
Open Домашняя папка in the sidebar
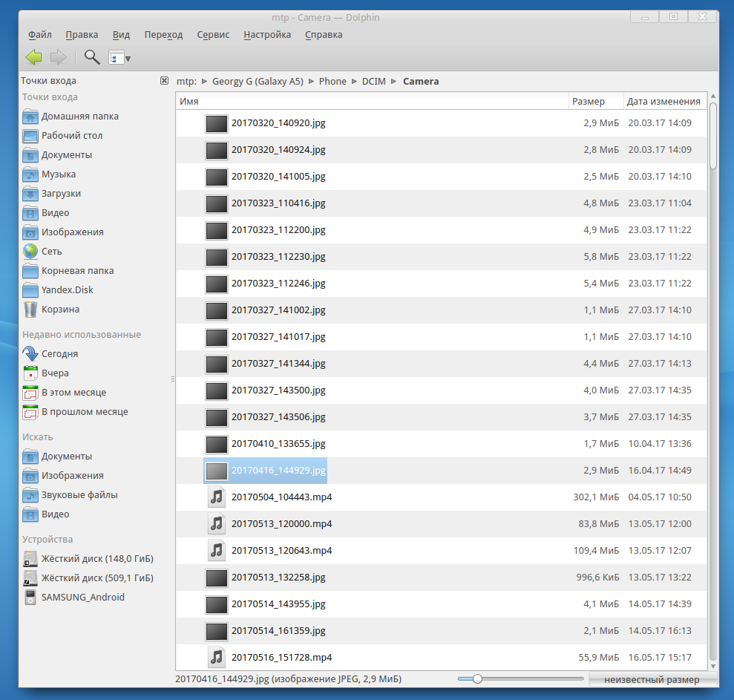coord(71,116)
